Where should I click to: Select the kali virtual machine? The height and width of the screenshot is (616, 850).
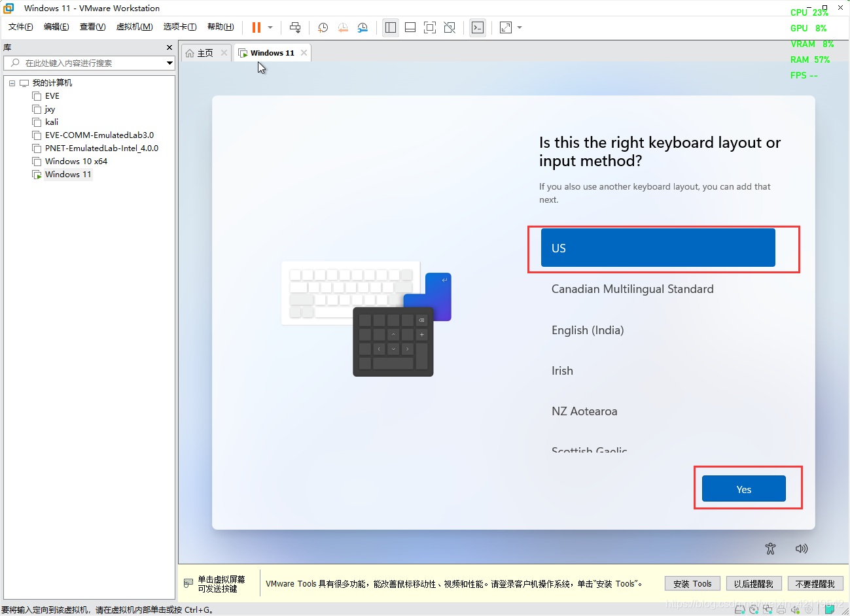[x=52, y=122]
